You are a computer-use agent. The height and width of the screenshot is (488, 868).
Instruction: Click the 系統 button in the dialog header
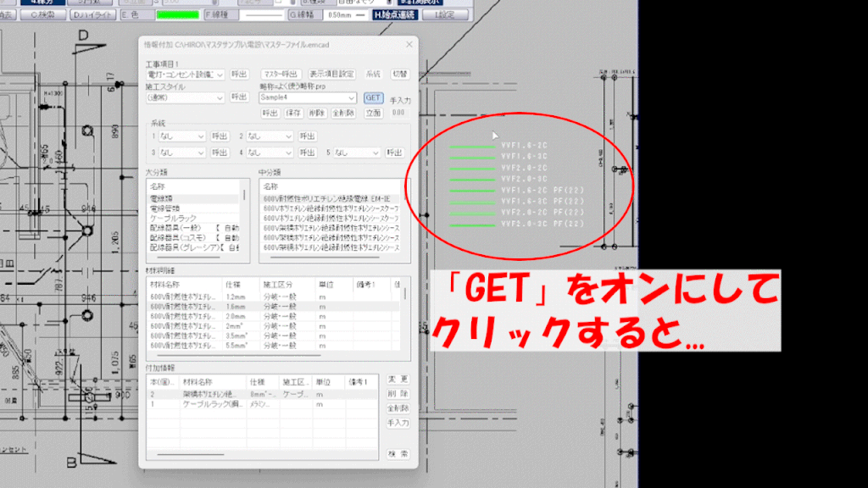coord(374,75)
